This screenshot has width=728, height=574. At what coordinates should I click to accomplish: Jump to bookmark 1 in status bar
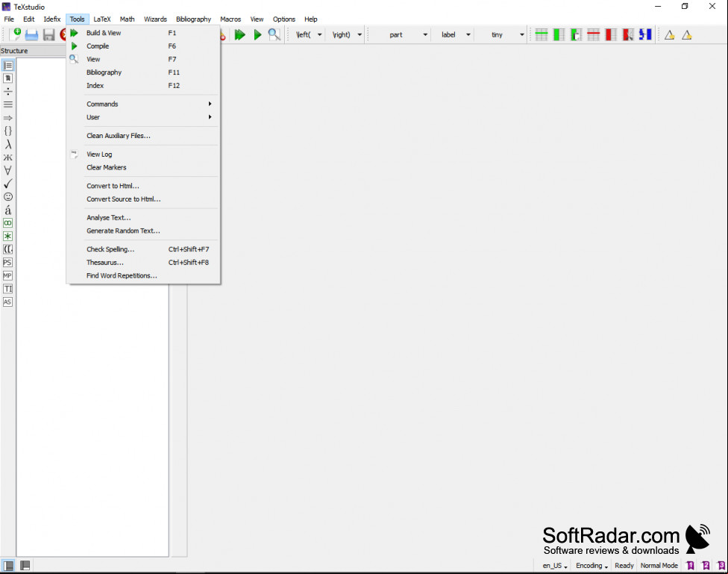coord(691,565)
